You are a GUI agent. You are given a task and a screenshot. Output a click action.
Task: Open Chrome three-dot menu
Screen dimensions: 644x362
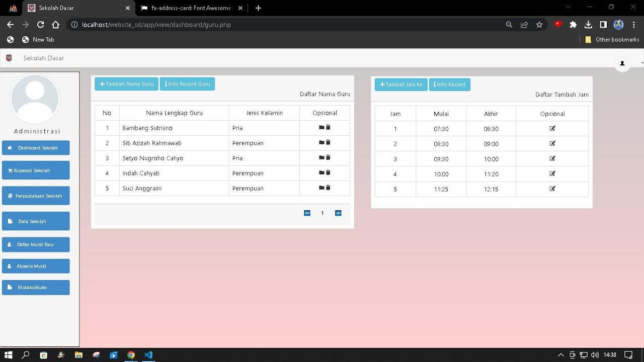click(634, 25)
